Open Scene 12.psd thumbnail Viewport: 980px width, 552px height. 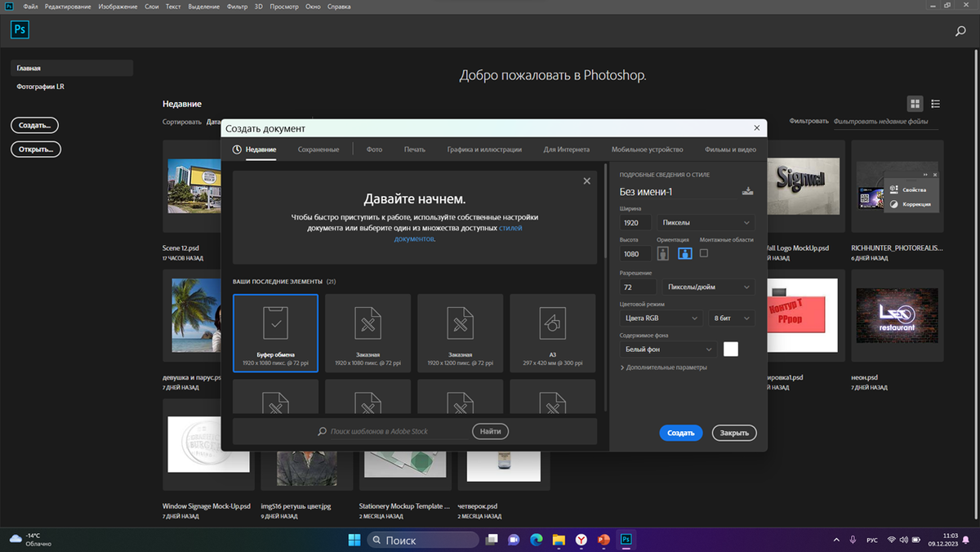click(207, 186)
